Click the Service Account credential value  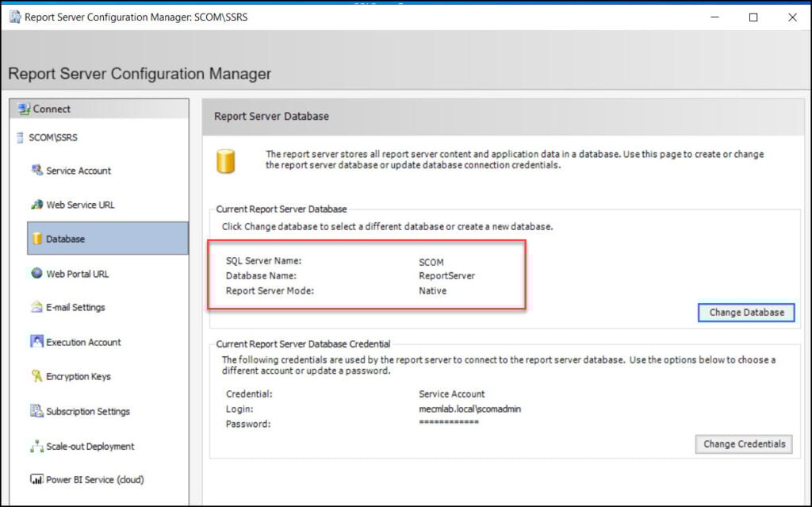coord(451,394)
